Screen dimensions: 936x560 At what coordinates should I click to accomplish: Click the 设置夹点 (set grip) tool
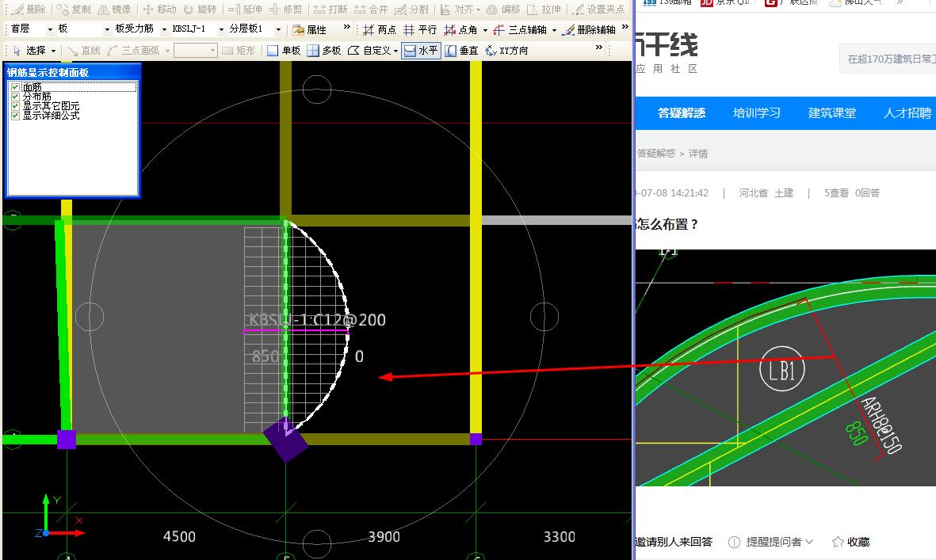[x=598, y=10]
